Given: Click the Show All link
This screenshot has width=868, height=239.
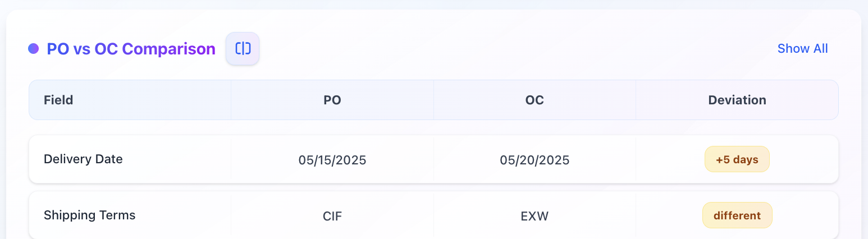Looking at the screenshot, I should [x=802, y=49].
